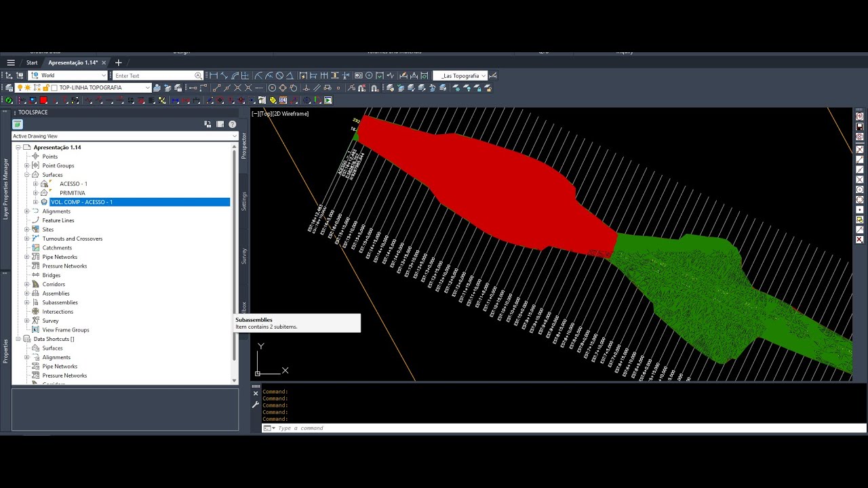
Task: Collapse the Surfaces tree node
Action: coord(27,175)
